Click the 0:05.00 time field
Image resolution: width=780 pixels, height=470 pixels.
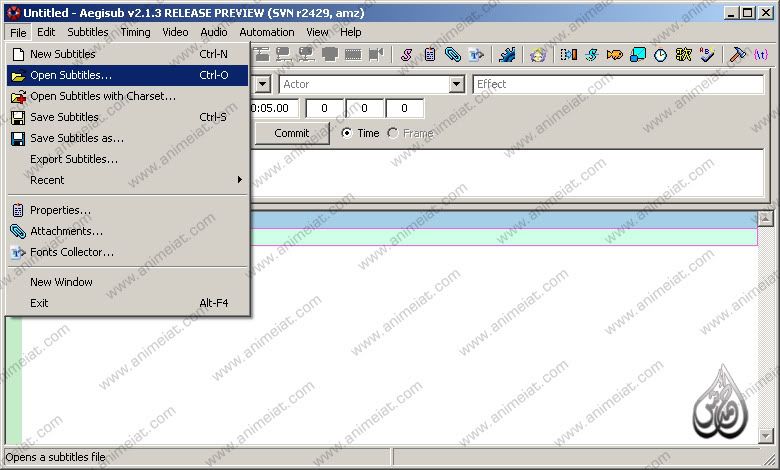274,108
